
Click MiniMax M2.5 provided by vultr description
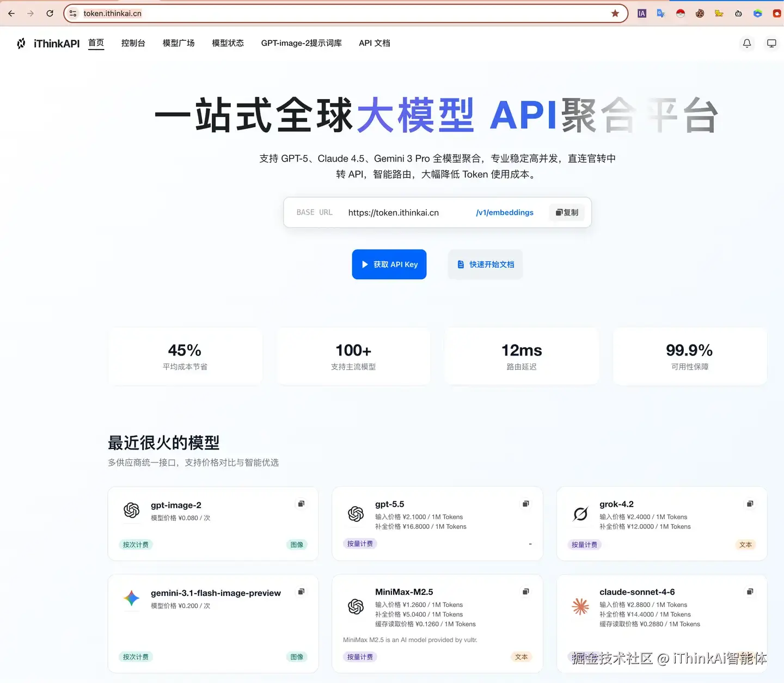(x=410, y=640)
